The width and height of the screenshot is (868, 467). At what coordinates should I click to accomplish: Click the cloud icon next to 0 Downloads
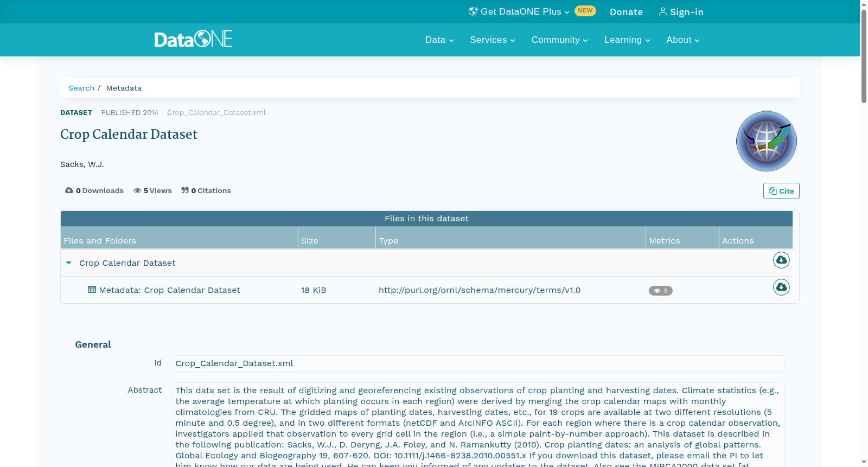69,190
